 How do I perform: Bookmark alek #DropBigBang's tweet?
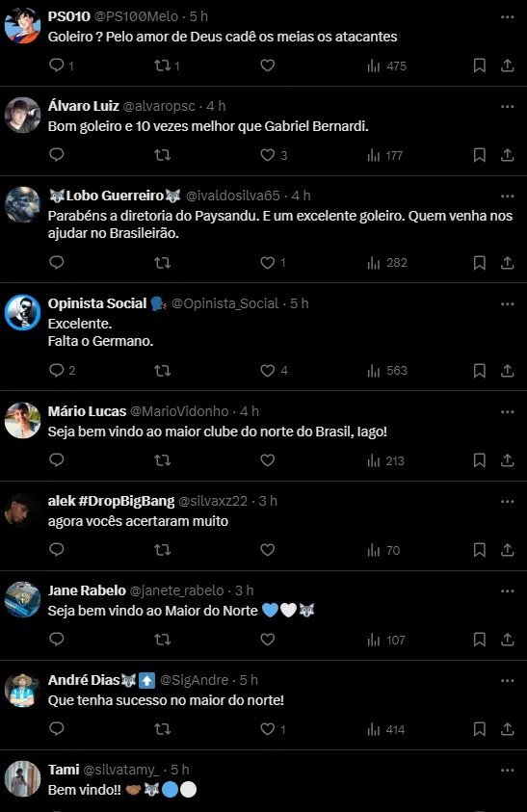(x=480, y=550)
